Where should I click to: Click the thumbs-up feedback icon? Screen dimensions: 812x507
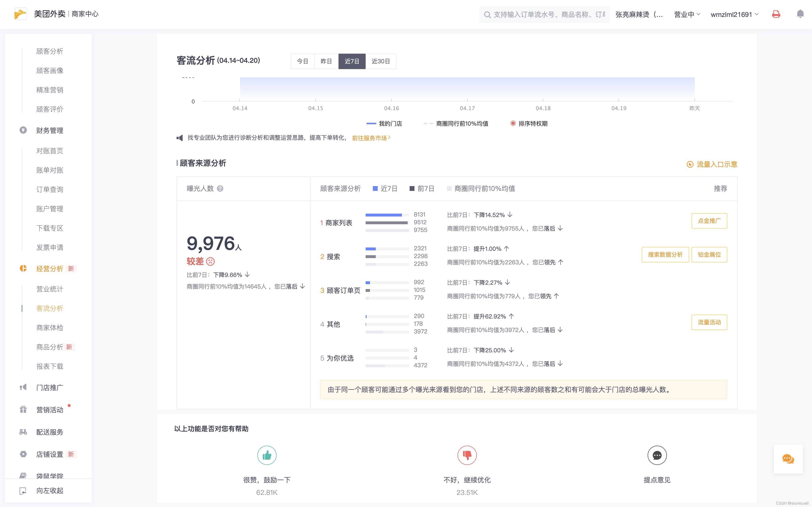pyautogui.click(x=267, y=455)
